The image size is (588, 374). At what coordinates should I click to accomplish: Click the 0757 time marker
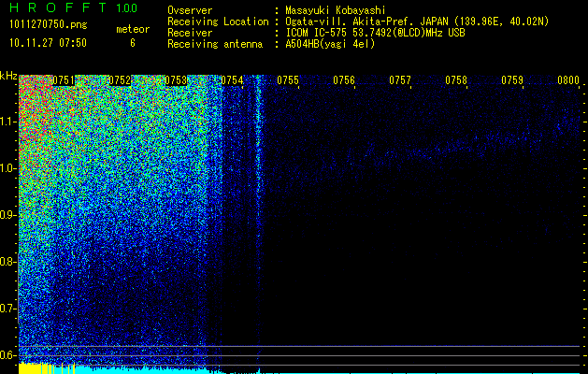click(x=400, y=80)
